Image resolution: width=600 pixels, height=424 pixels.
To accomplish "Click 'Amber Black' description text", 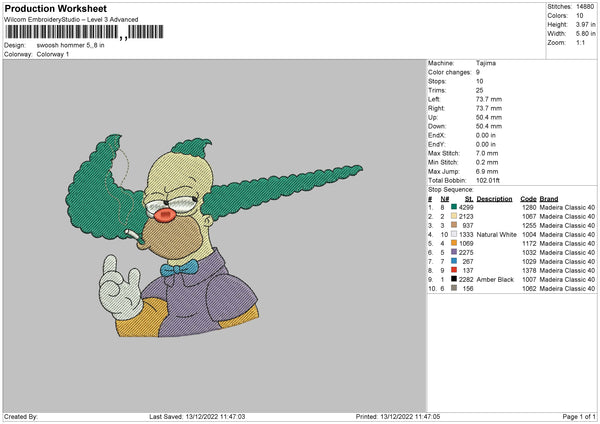I will click(x=495, y=279).
